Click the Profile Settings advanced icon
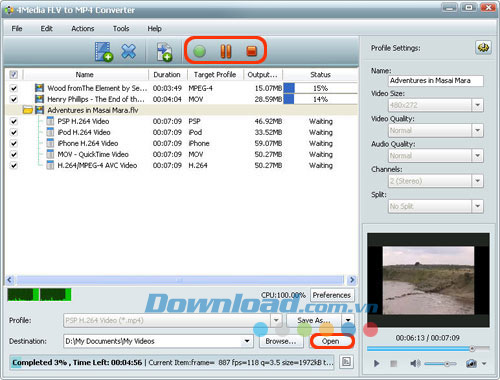Viewport: 500px width, 380px height. click(483, 48)
